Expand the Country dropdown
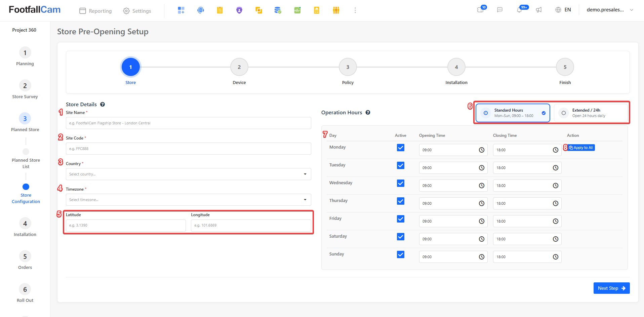 [x=189, y=174]
